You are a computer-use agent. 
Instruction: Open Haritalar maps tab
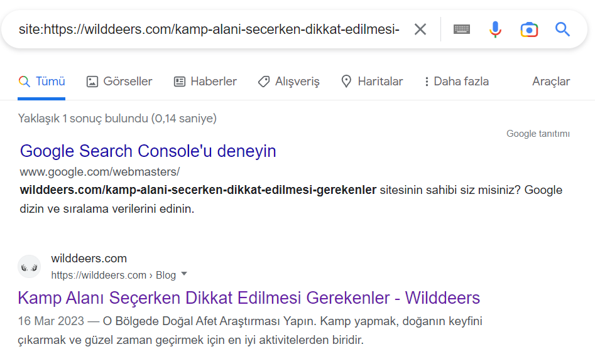372,81
